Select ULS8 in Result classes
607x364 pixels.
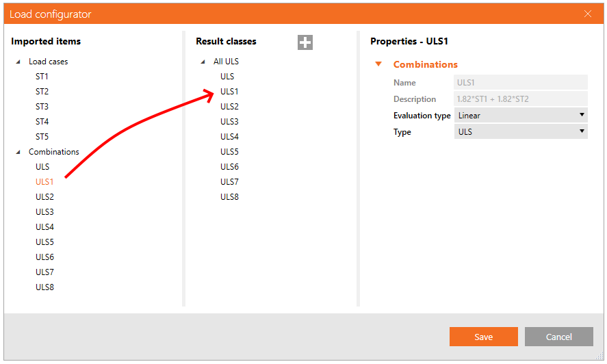click(229, 197)
